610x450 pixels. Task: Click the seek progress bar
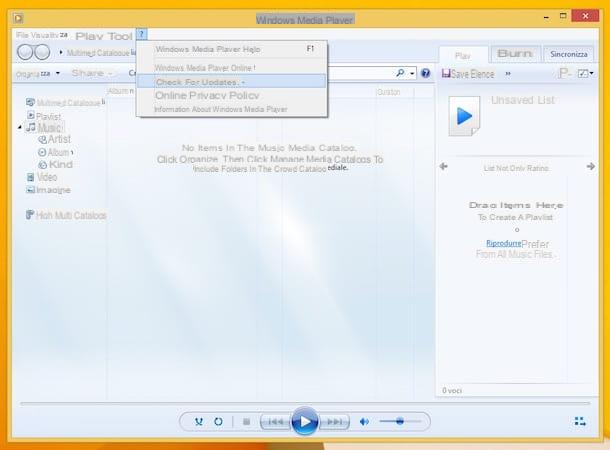[x=305, y=404]
